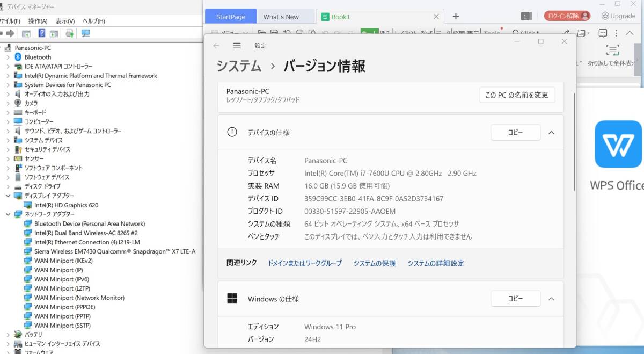
Task: Expand IDE ATA/ATAPI コントローラー category
Action: click(x=8, y=66)
